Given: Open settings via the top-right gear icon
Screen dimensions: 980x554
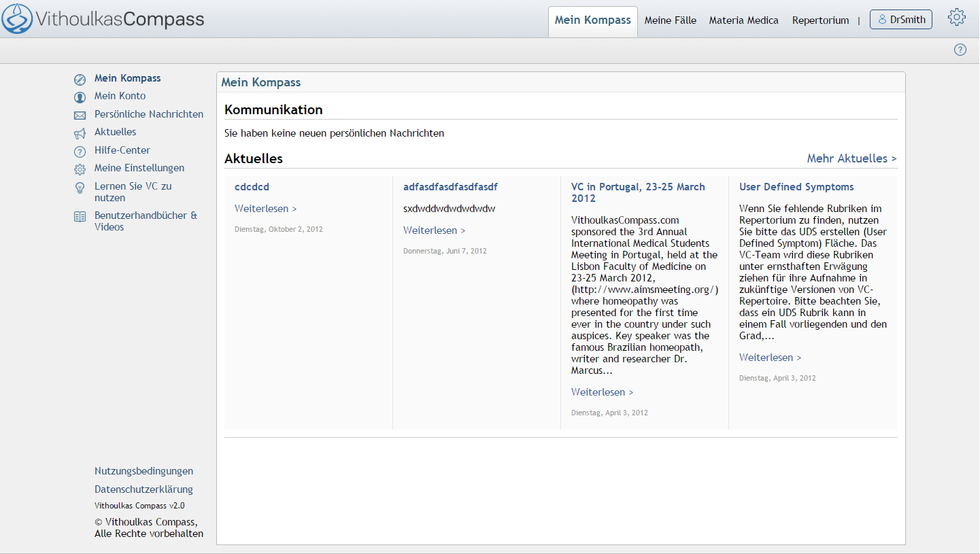Looking at the screenshot, I should click(x=956, y=18).
